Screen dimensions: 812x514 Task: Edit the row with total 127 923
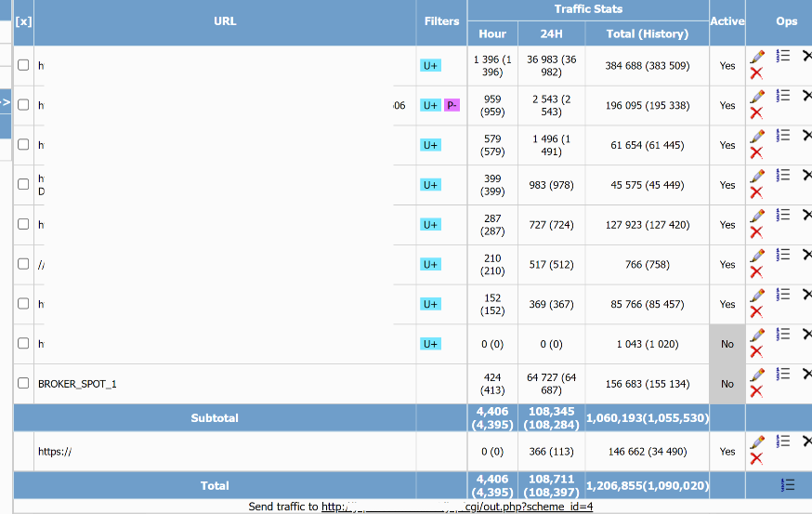click(x=757, y=216)
